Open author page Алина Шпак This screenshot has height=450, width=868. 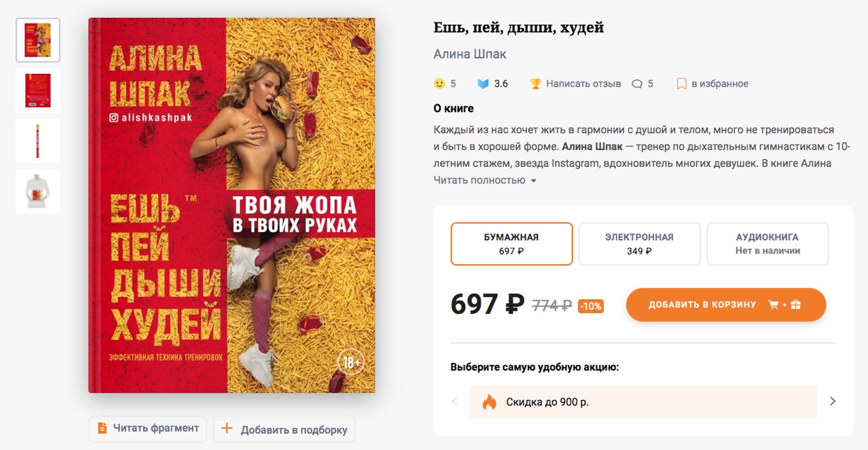pyautogui.click(x=470, y=54)
